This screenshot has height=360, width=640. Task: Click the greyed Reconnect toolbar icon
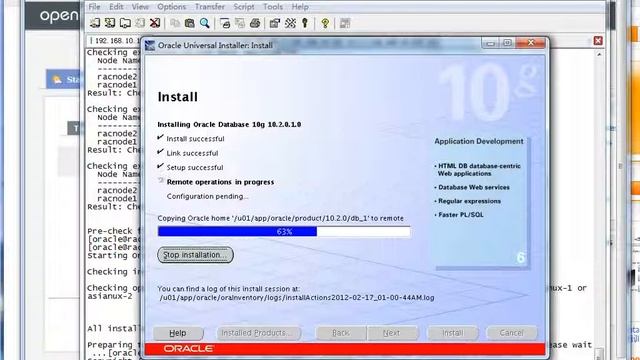click(140, 23)
